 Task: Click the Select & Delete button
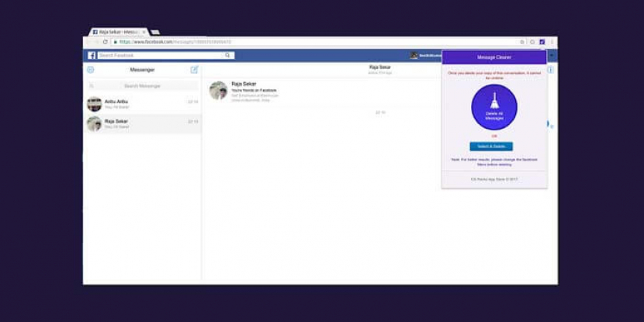coord(491,146)
